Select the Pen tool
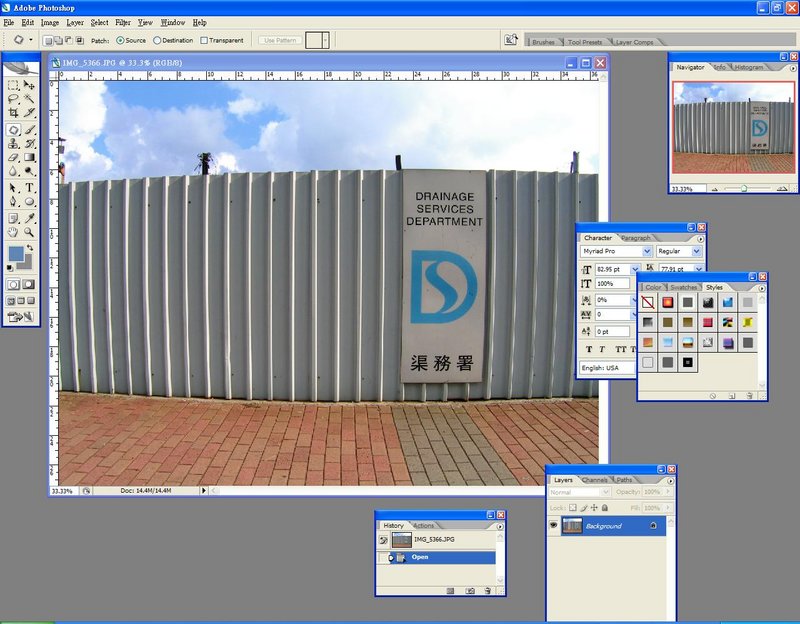The image size is (800, 624). [14, 202]
